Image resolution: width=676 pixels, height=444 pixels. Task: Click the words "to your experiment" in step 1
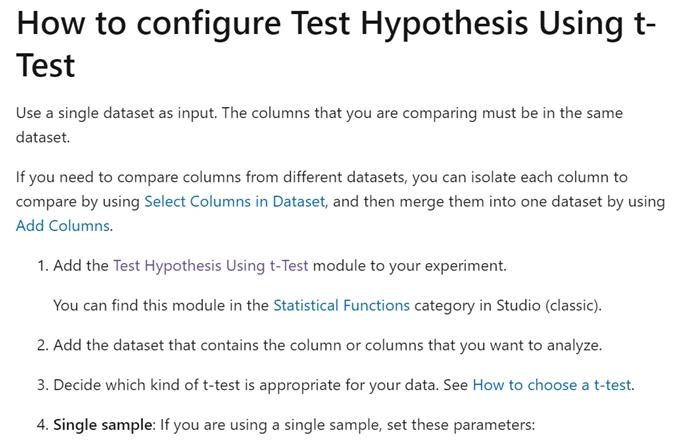445,266
